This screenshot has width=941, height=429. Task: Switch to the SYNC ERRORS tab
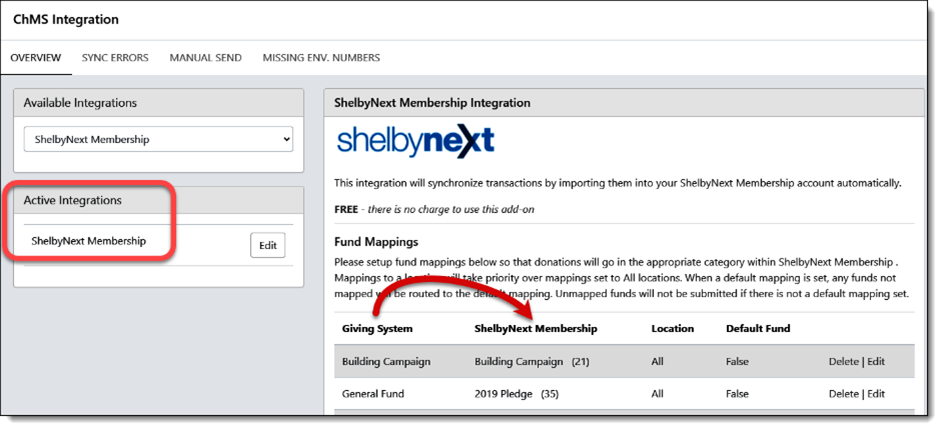click(115, 58)
